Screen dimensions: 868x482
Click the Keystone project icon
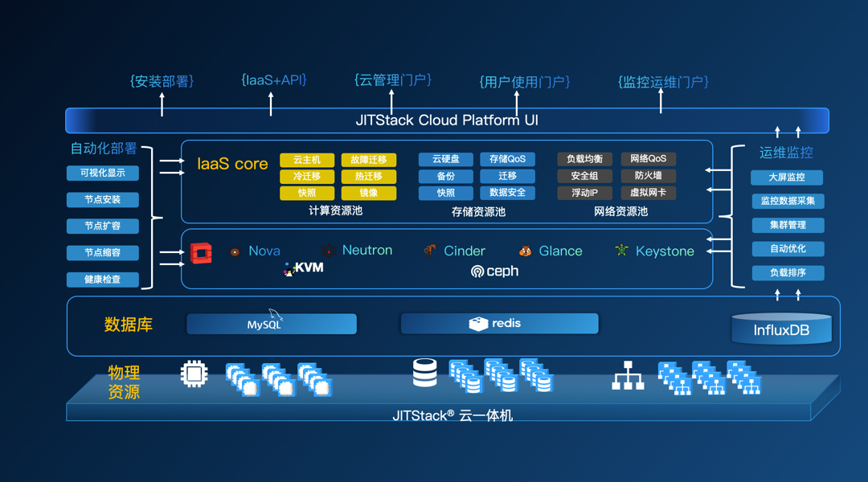coord(621,251)
